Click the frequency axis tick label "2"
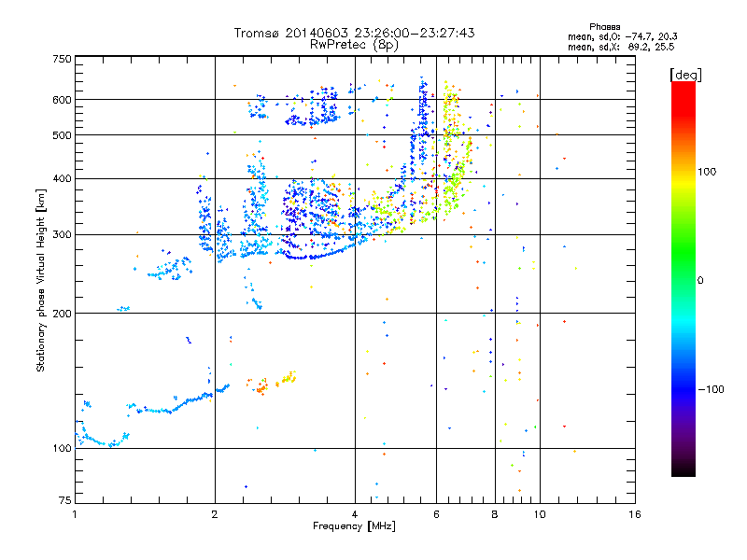Viewport: 747px width, 560px height. [215, 514]
